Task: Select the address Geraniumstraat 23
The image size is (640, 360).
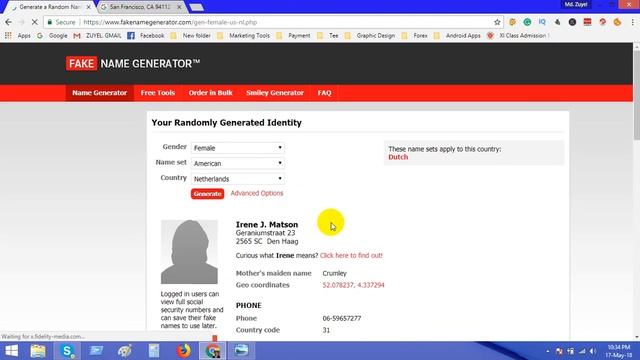Action: [265, 233]
